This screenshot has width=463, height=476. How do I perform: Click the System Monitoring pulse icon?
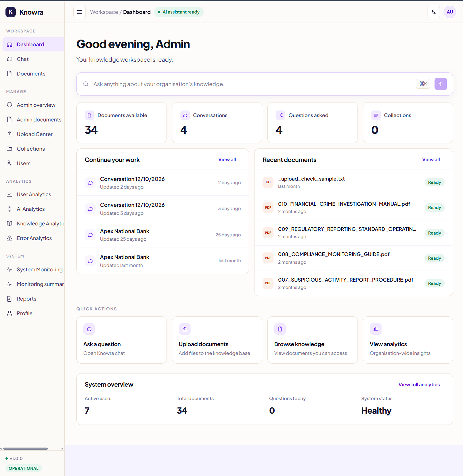click(x=9, y=270)
